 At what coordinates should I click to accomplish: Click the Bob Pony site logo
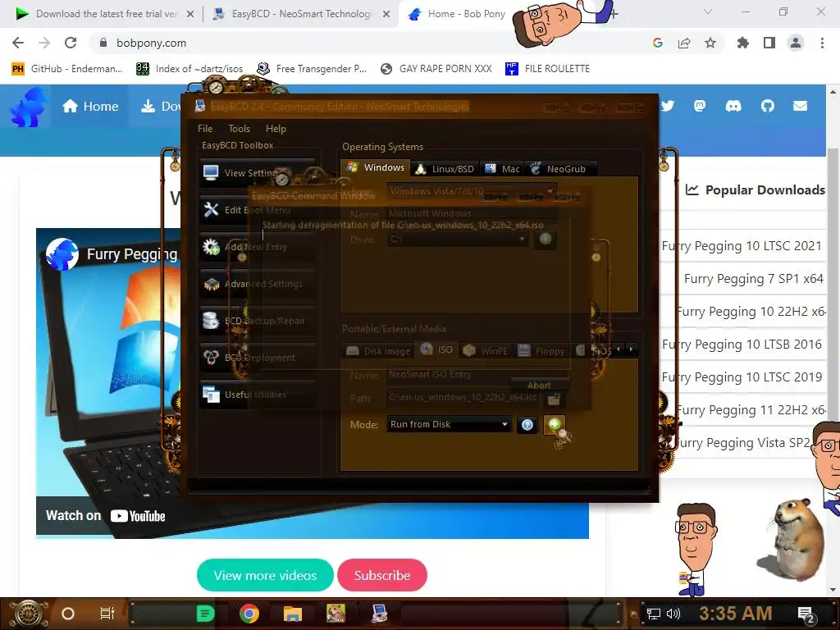[x=28, y=107]
